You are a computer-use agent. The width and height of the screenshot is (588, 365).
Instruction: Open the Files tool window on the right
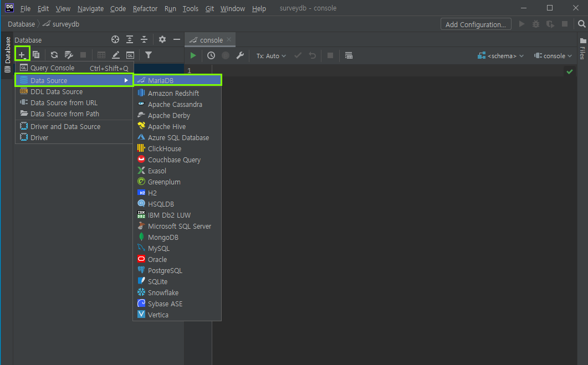(583, 48)
